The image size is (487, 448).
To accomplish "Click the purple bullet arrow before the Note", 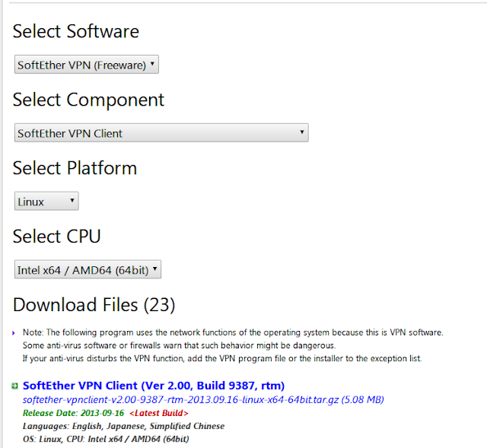I will [14, 333].
